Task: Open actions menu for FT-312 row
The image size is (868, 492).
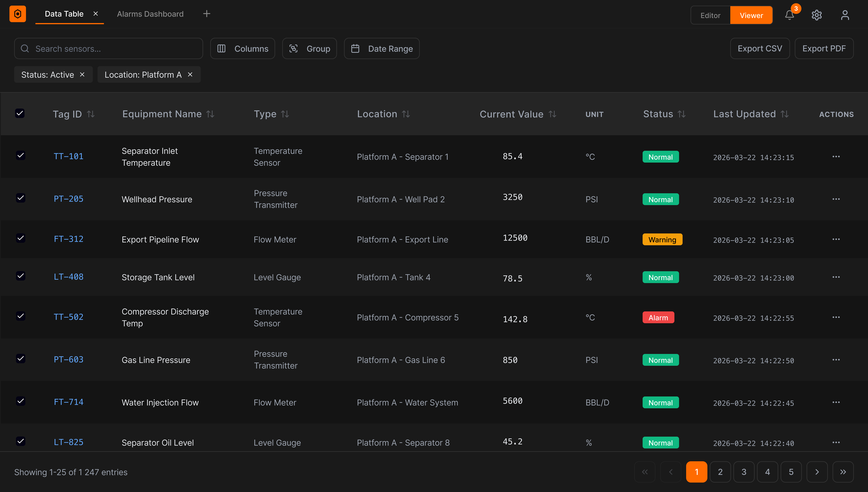Action: coord(836,239)
